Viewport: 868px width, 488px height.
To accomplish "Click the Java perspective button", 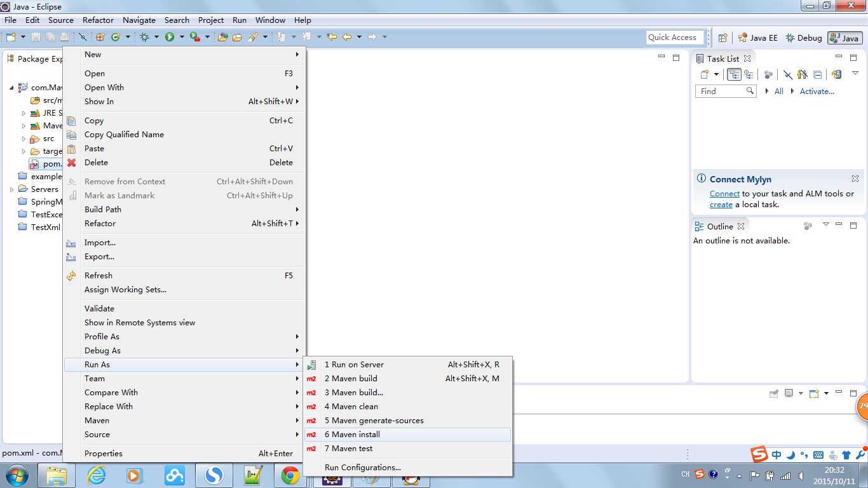I will pyautogui.click(x=844, y=38).
